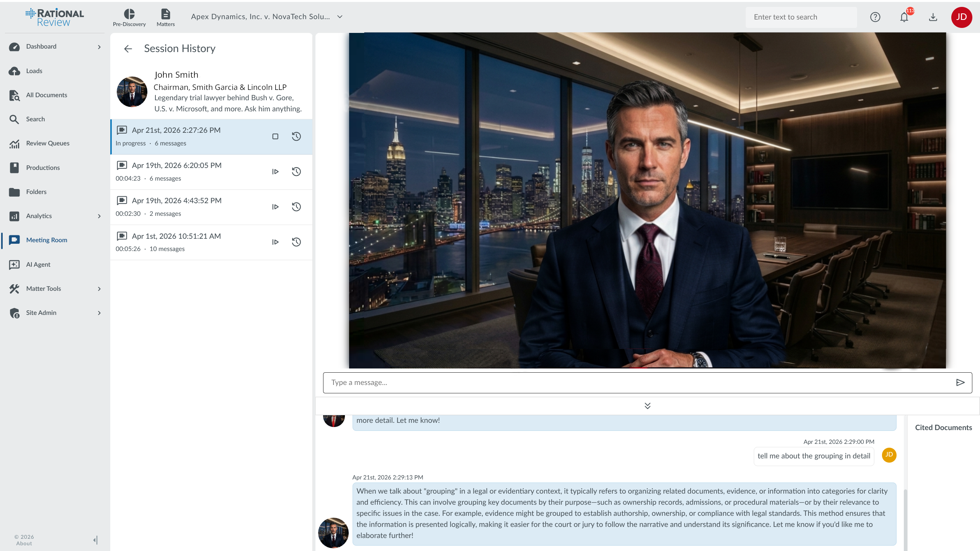Screen dimensions: 980x551
Task: Collapse the left sidebar panel
Action: click(x=95, y=540)
